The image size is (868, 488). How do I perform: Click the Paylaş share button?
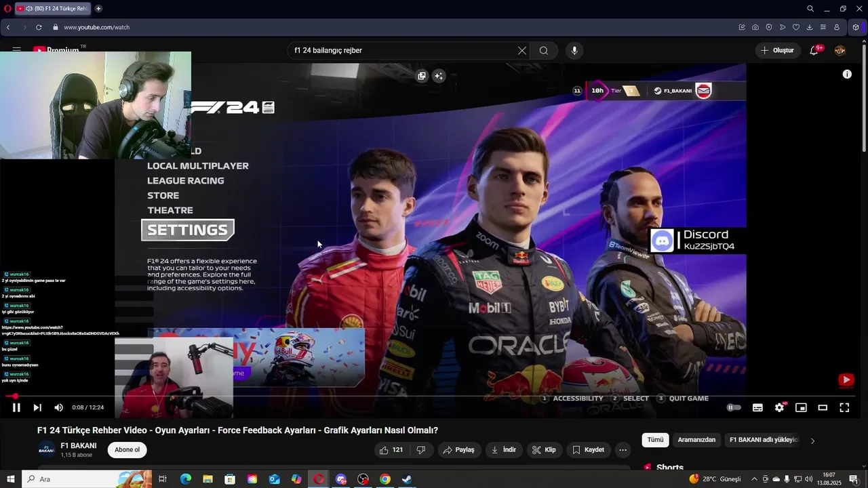(x=459, y=450)
